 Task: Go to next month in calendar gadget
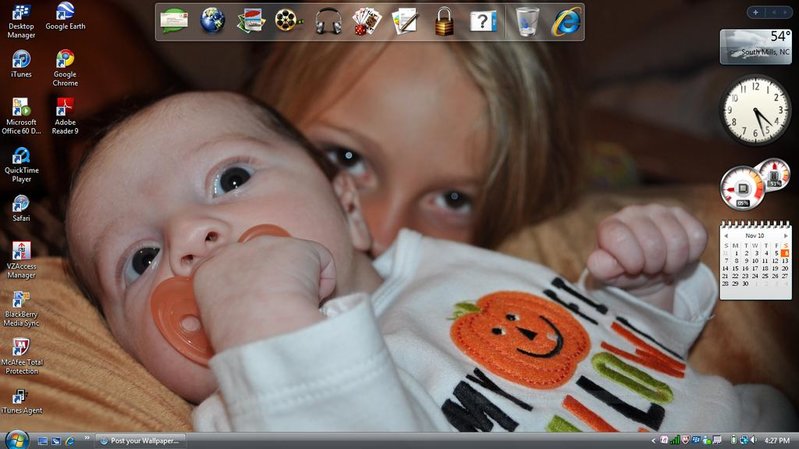click(x=786, y=236)
